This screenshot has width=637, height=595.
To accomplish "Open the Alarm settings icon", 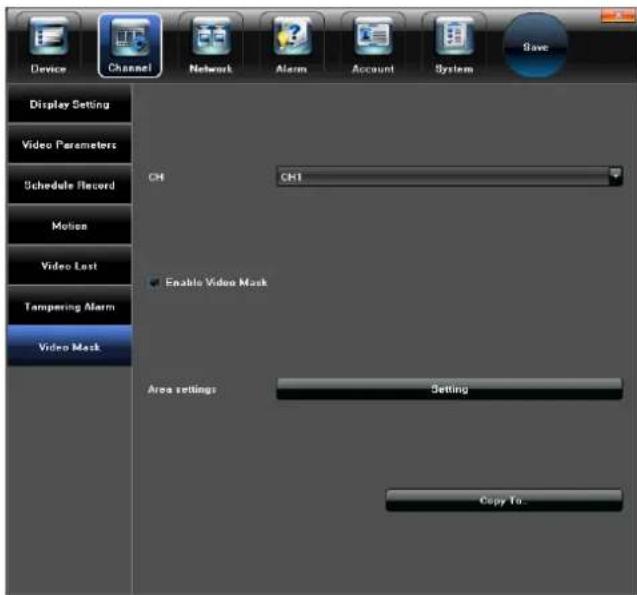I will point(292,45).
